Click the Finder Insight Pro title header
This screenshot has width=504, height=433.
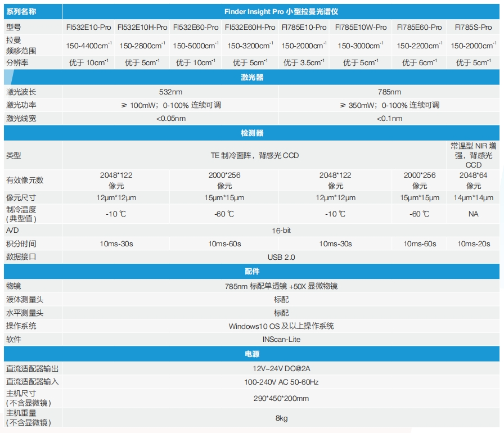tap(281, 11)
